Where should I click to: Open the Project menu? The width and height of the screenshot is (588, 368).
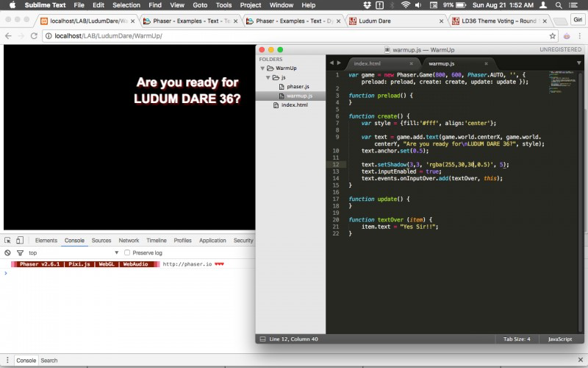coord(251,5)
